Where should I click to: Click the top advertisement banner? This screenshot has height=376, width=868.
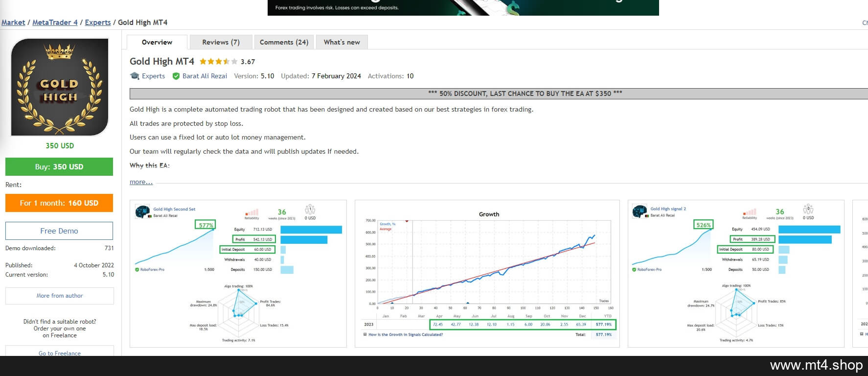click(x=463, y=7)
